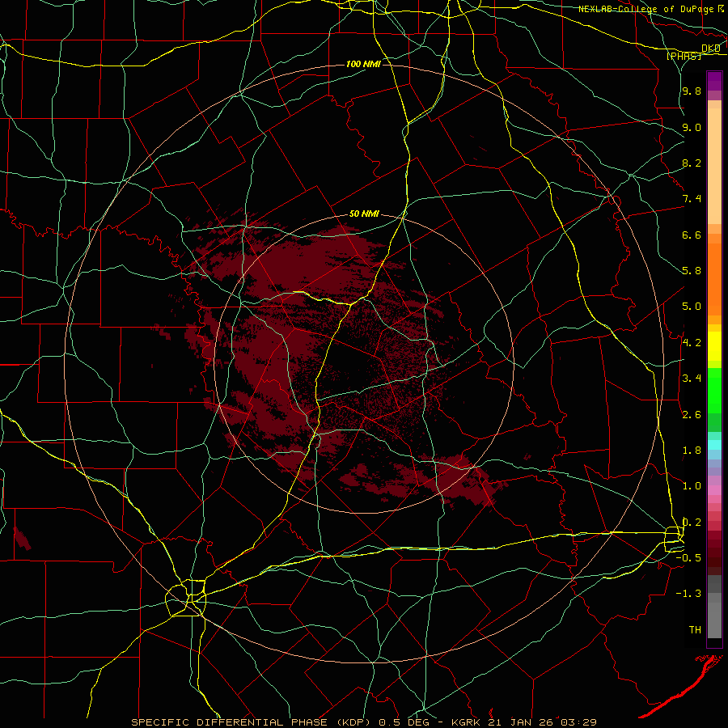Click the 5.8 value on the scale
The image size is (728, 728).
[x=692, y=271]
